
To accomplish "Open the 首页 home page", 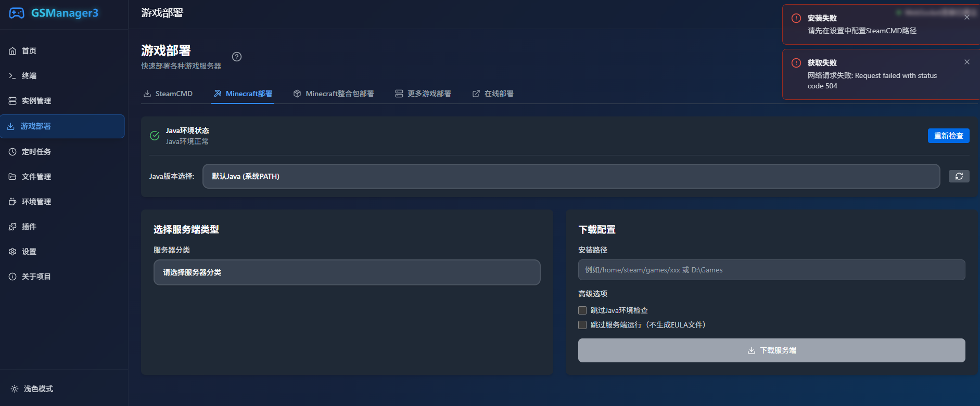I will click(62, 51).
